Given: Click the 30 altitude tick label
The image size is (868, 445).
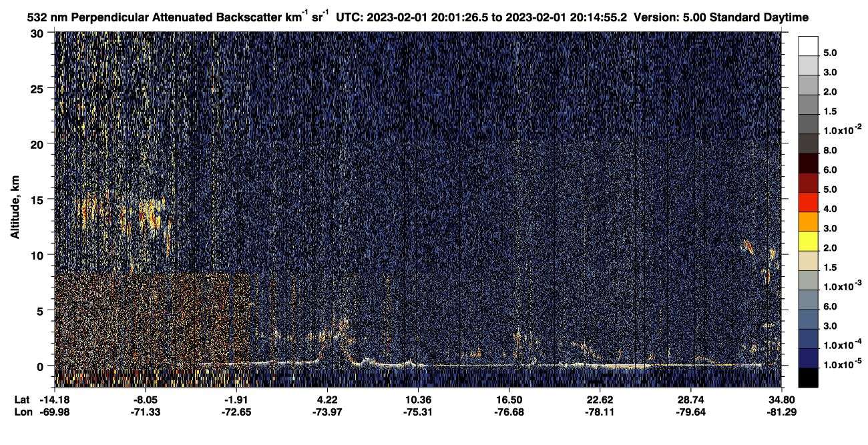Looking at the screenshot, I should [39, 33].
